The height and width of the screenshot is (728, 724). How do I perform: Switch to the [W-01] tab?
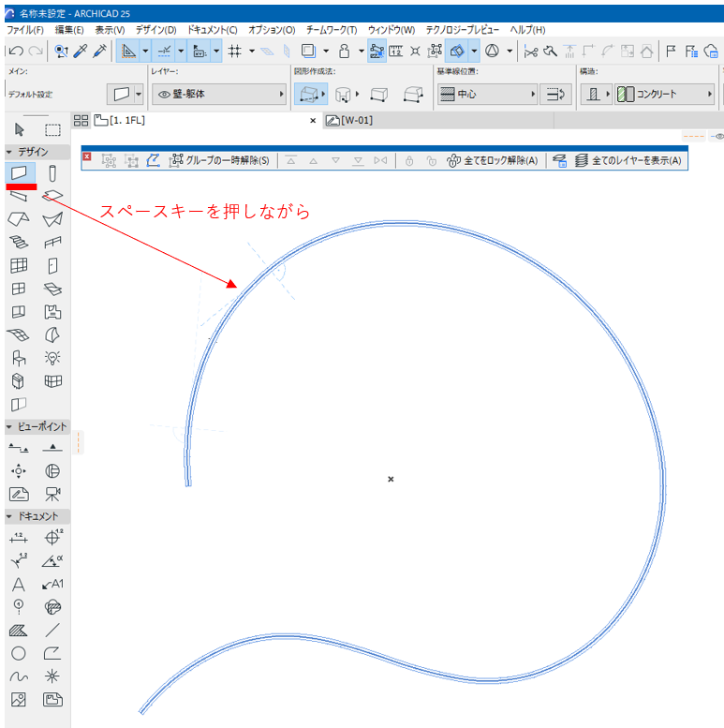349,120
